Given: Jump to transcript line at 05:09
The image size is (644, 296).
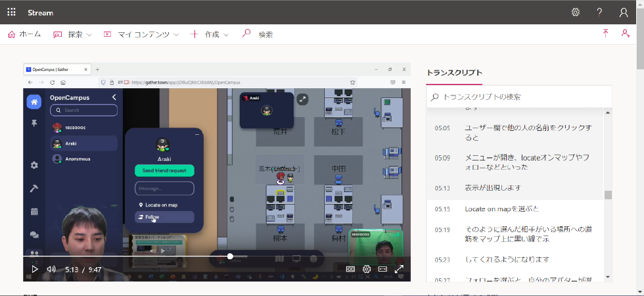Looking at the screenshot, I should (x=515, y=162).
